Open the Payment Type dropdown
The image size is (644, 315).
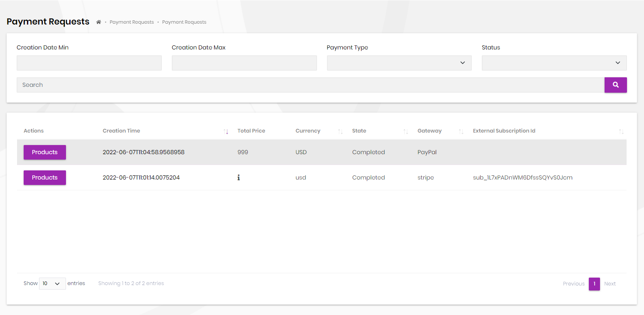pos(399,63)
